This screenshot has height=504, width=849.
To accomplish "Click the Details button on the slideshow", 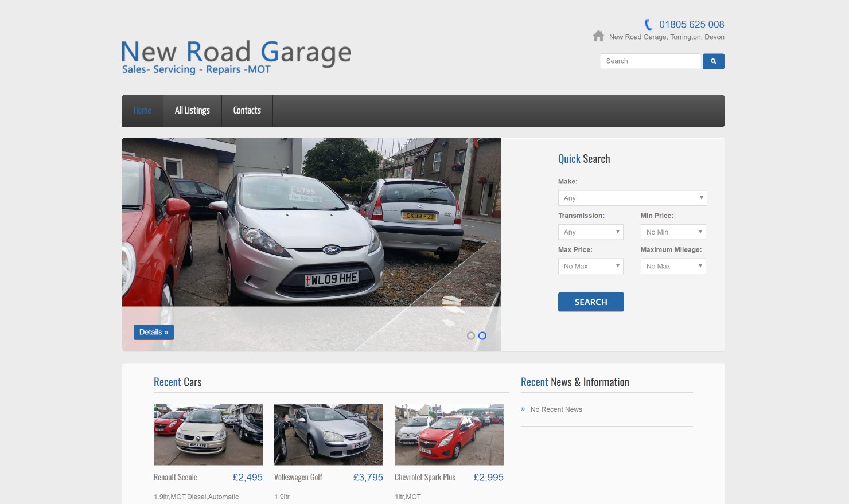I will click(154, 332).
